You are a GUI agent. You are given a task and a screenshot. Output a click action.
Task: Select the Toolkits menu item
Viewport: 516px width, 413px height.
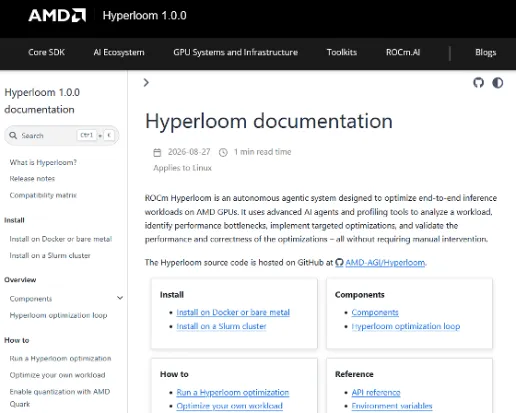click(x=342, y=52)
